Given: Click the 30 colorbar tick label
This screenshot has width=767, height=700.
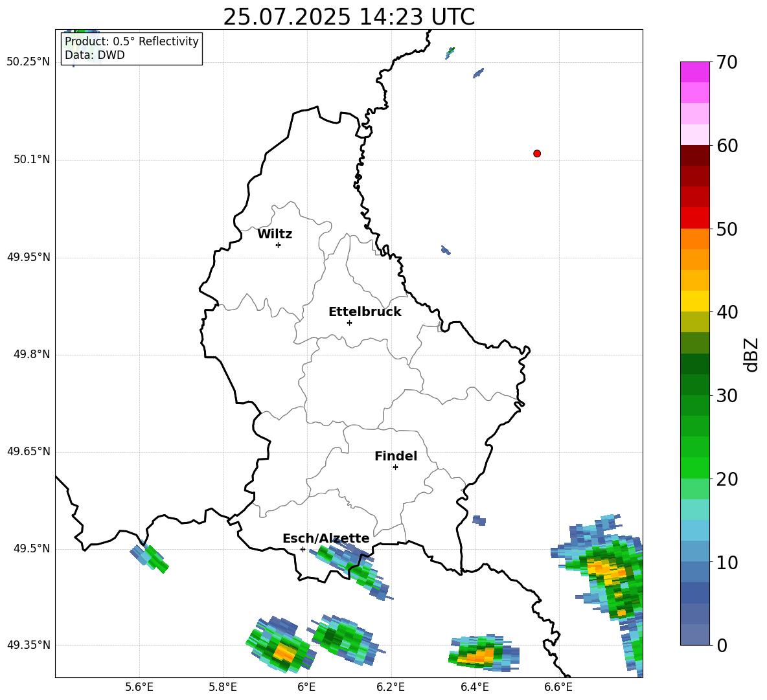Looking at the screenshot, I should [x=726, y=396].
